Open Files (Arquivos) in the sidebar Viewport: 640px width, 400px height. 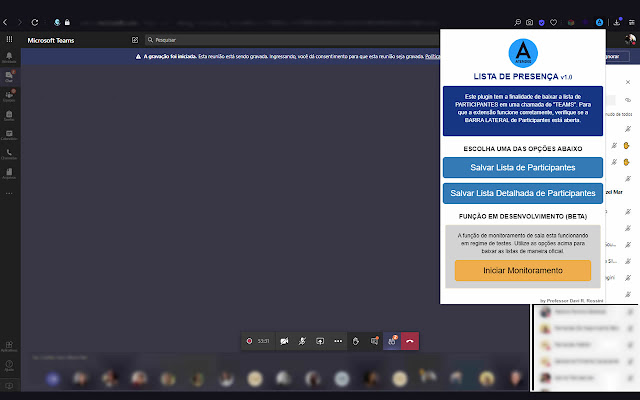[9, 173]
